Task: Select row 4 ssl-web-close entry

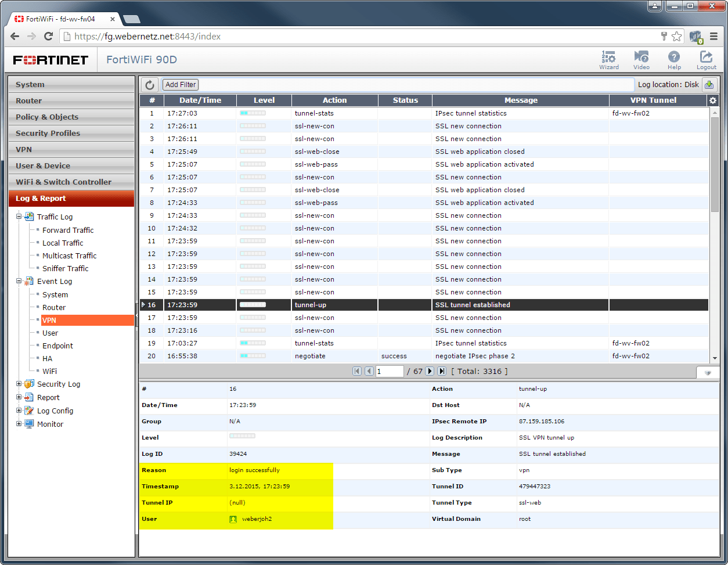Action: [424, 152]
